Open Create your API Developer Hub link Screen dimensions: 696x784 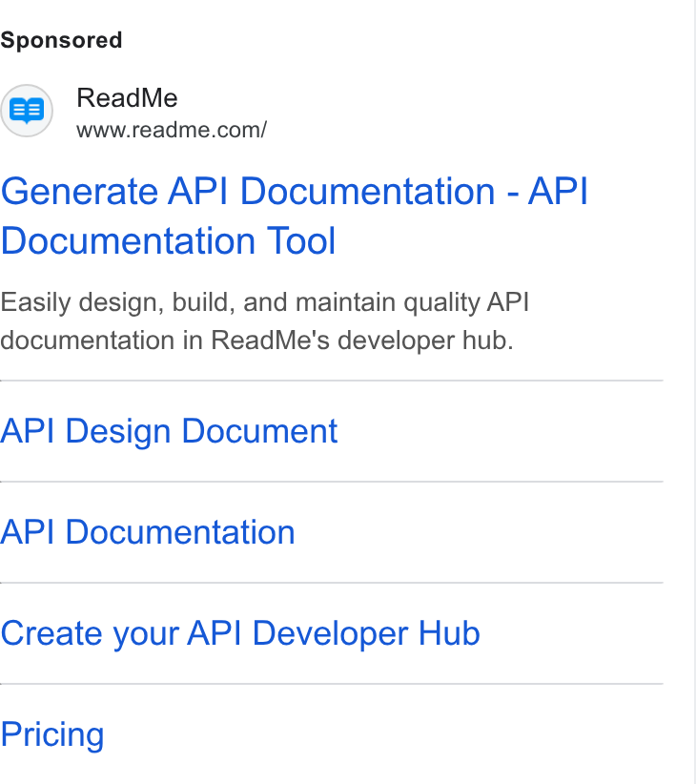click(240, 633)
